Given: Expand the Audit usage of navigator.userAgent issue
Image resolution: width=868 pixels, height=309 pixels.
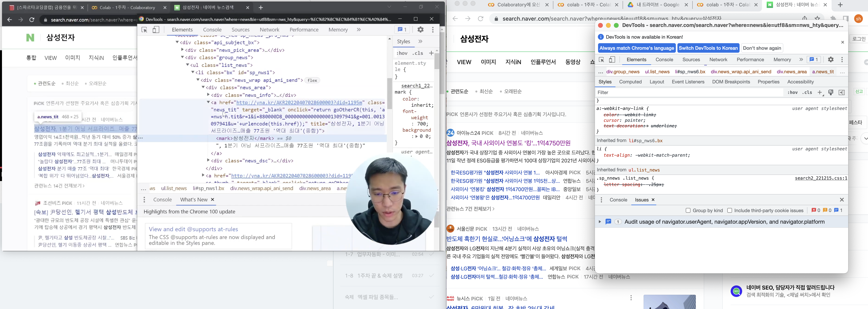Looking at the screenshot, I should point(600,222).
